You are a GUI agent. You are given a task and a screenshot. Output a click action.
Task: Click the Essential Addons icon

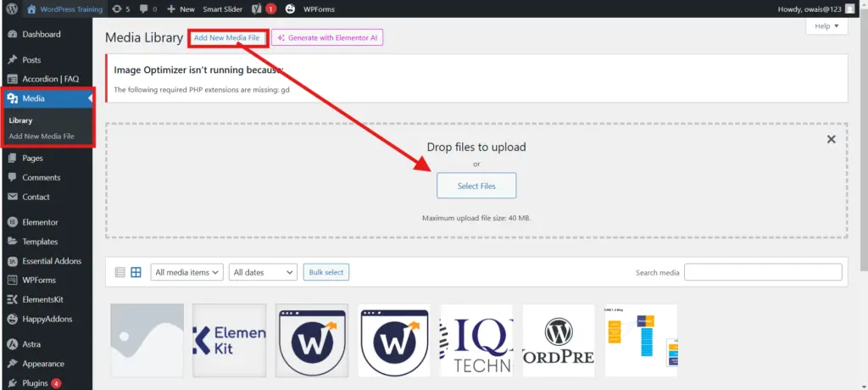(x=12, y=261)
